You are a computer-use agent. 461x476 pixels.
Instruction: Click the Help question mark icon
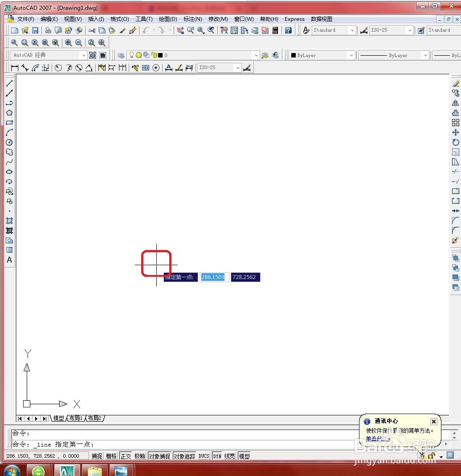288,30
